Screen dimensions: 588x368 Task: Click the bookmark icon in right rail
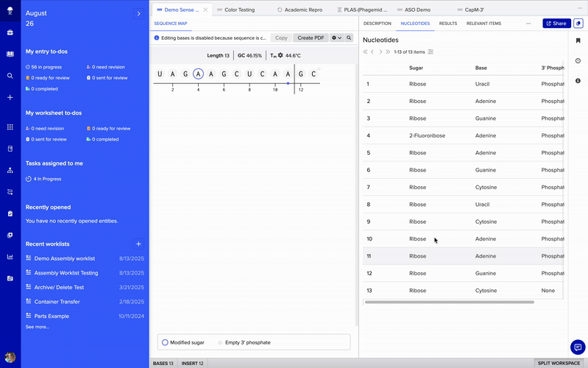click(x=578, y=40)
